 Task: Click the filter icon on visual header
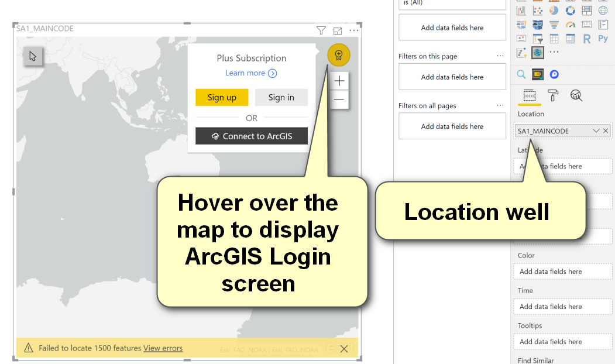[x=321, y=30]
